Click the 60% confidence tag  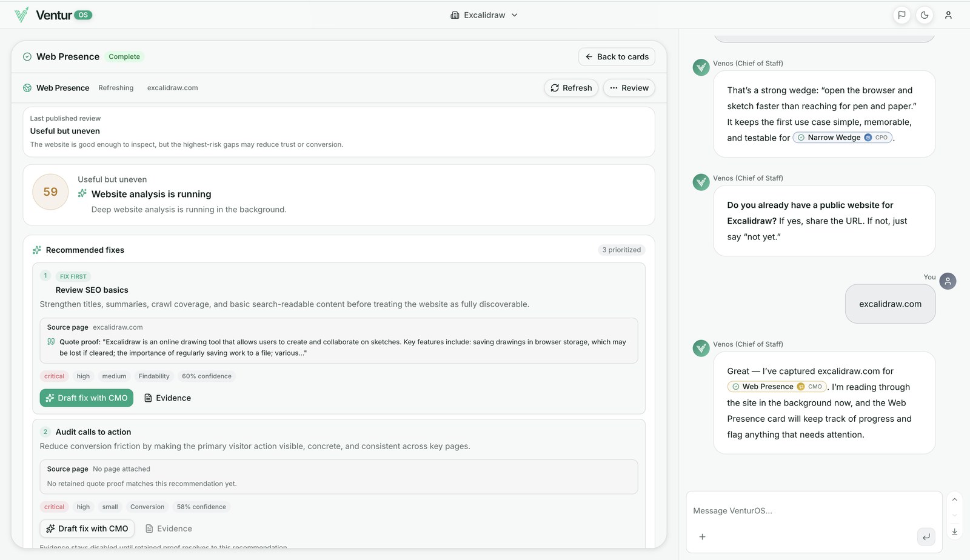point(207,376)
